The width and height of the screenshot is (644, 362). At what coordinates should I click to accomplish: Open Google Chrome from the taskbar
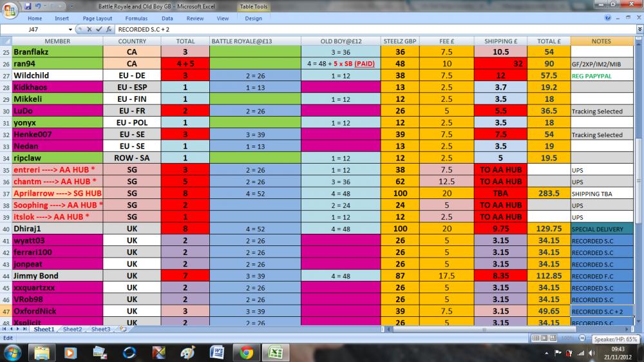tap(247, 352)
